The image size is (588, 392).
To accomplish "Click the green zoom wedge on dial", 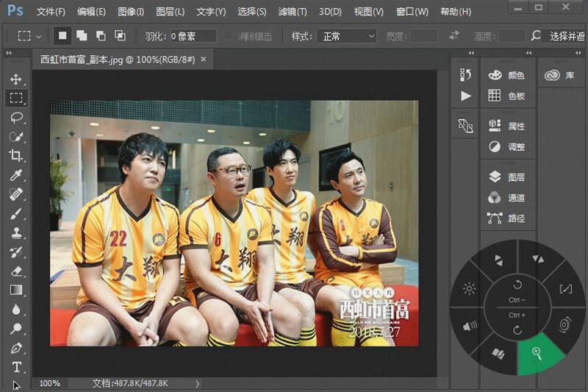I will pos(539,353).
